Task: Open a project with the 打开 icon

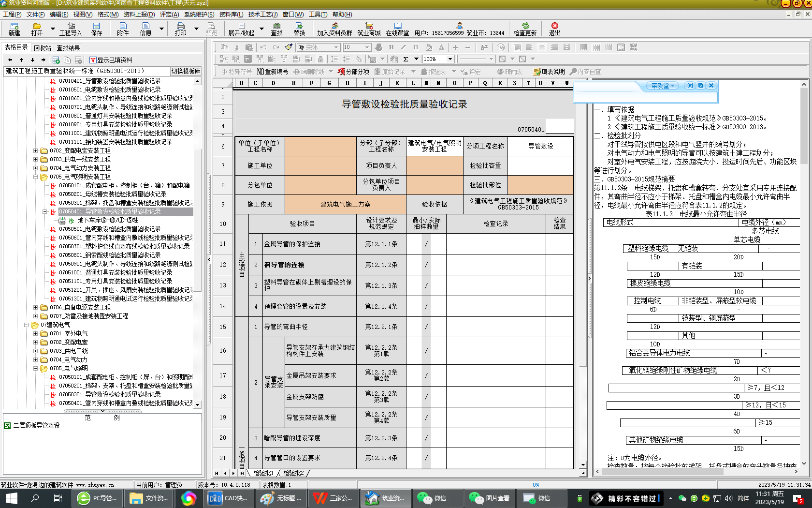Action: (37, 29)
